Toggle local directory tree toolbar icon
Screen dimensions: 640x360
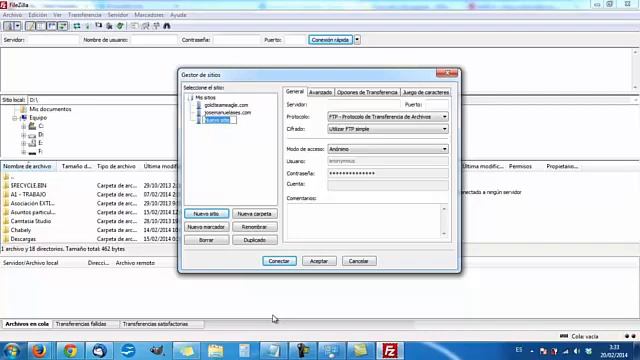(41, 26)
